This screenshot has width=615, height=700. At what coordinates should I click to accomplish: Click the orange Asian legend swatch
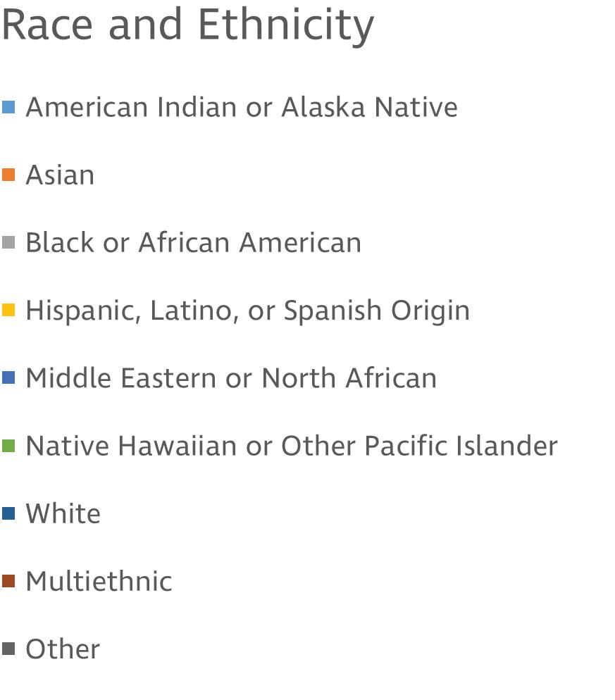click(x=8, y=175)
